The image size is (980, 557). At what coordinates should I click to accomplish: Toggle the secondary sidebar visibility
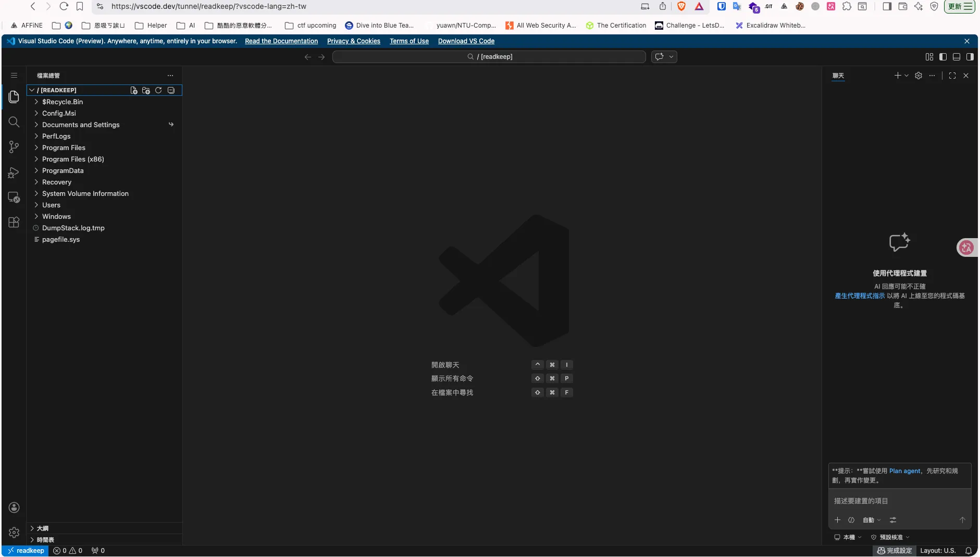coord(970,57)
